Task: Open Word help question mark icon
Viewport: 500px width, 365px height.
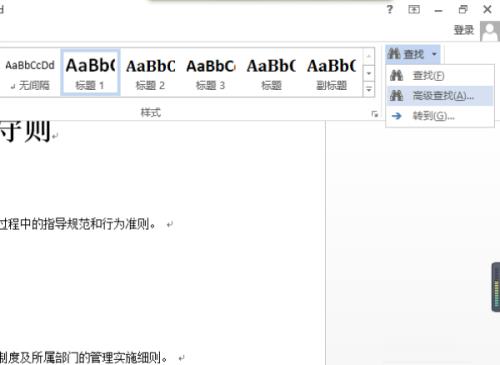Action: pyautogui.click(x=390, y=9)
